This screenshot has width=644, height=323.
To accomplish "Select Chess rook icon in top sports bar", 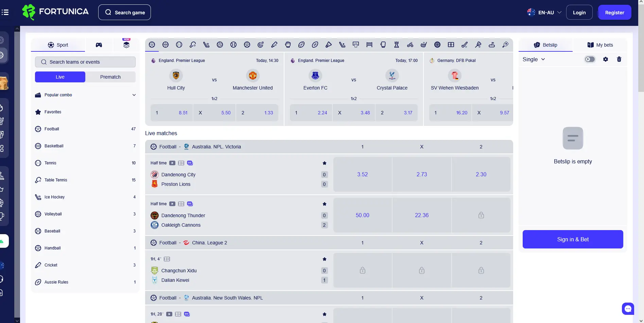I will tap(397, 45).
